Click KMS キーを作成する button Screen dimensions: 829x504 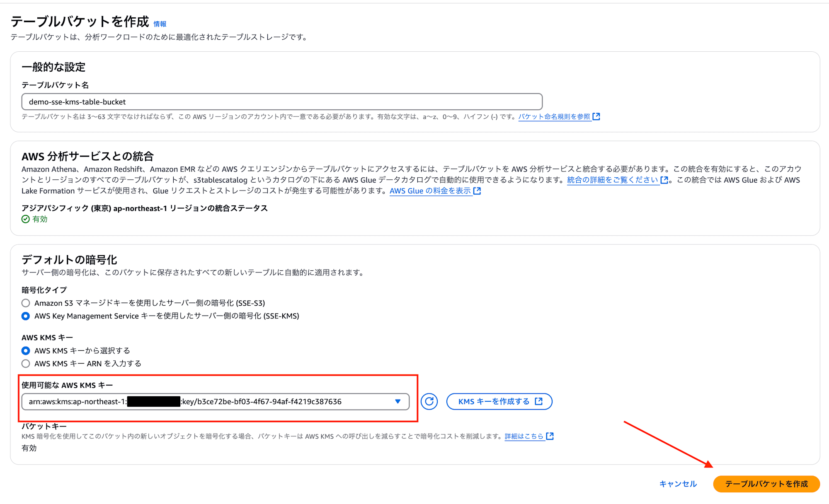[499, 401]
